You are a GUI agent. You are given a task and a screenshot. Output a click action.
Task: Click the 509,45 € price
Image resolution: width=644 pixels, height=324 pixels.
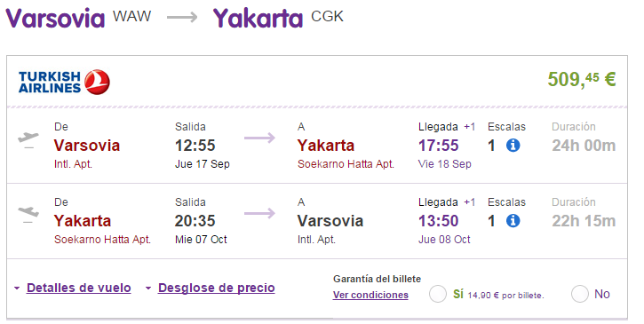[x=582, y=79]
